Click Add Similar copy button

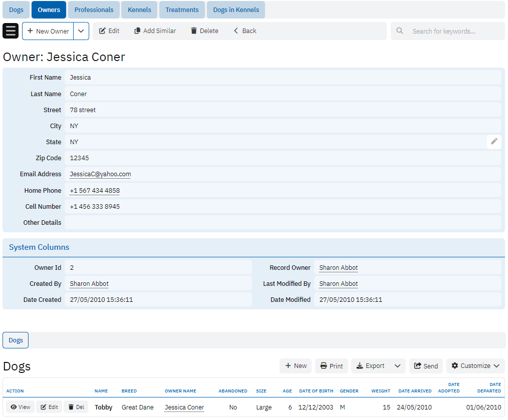(155, 31)
